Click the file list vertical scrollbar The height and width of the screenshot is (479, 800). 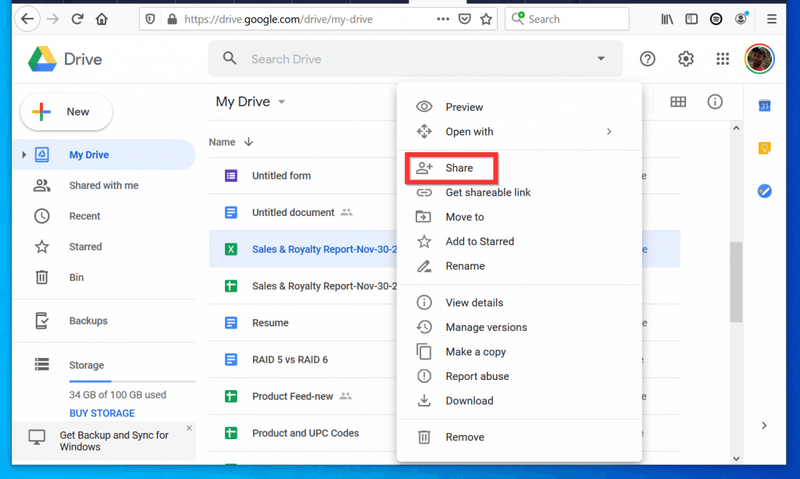[736, 282]
